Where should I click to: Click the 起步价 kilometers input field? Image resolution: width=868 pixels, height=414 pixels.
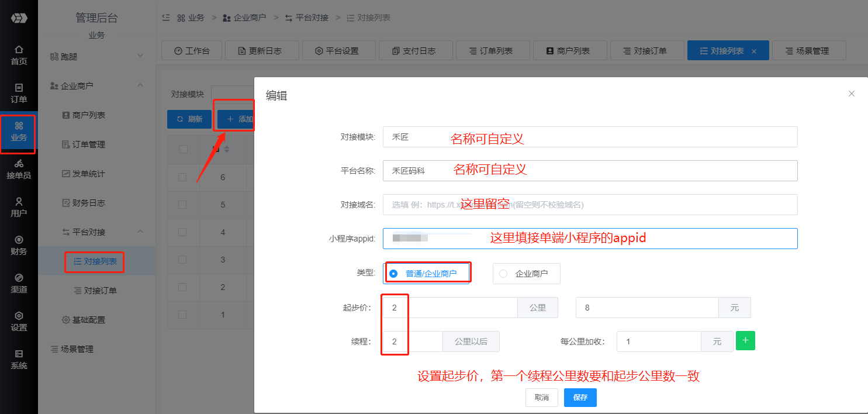tap(450, 308)
